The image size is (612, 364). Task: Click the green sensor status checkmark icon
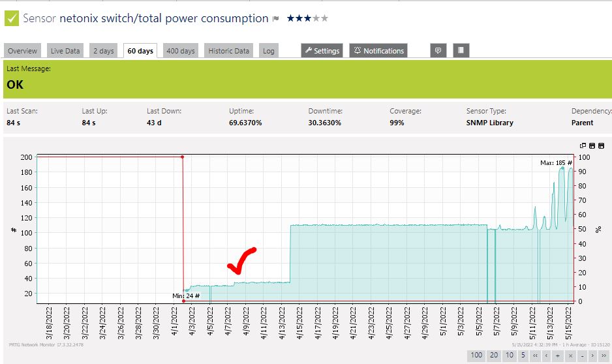pos(12,18)
